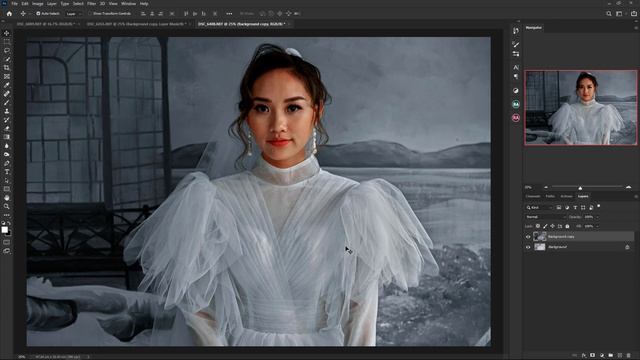
Task: Select the Lasso tool
Action: (7, 51)
